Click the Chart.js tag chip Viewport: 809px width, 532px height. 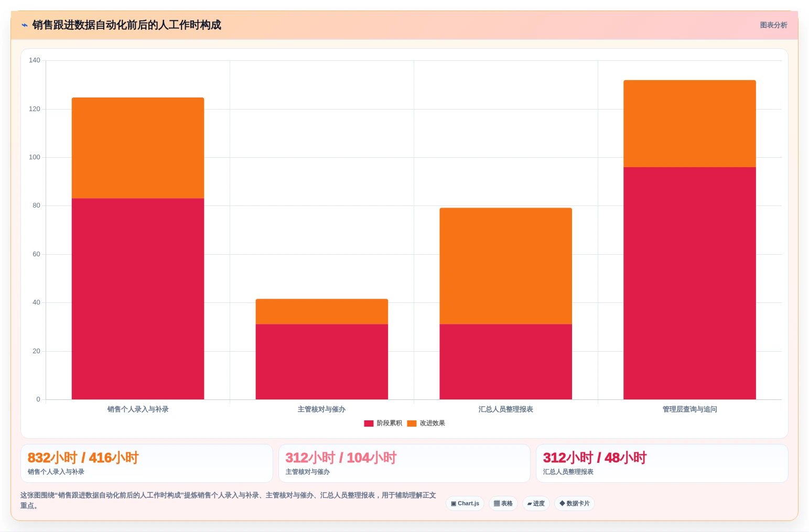tap(465, 504)
